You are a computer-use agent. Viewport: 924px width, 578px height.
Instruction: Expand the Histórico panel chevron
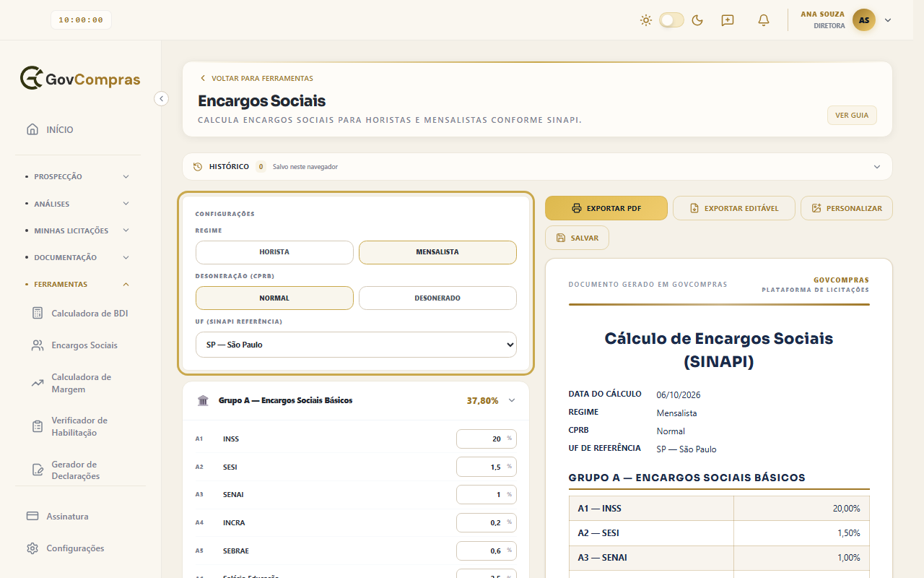pyautogui.click(x=877, y=167)
